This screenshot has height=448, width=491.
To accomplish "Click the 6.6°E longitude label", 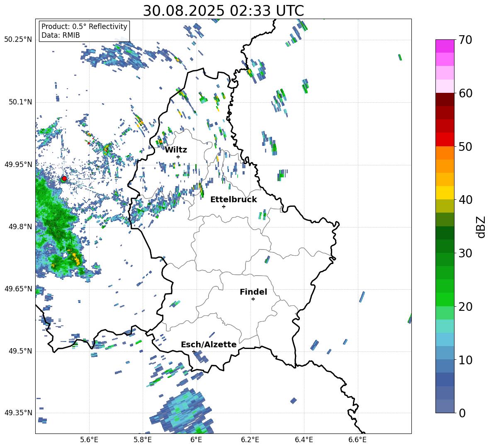I will pos(357,440).
